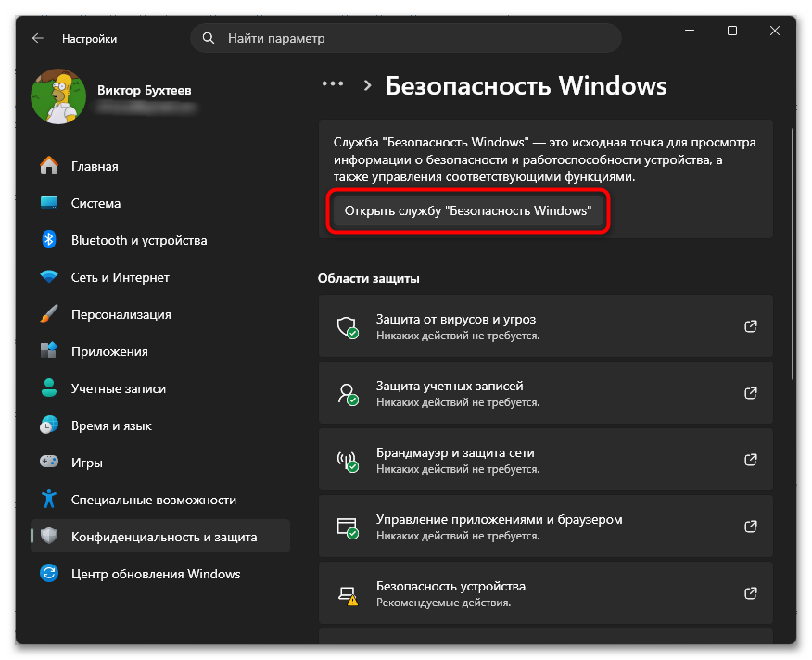This screenshot has height=660, width=812.
Task: Click the Специальные возможности accessibility icon
Action: click(x=49, y=499)
